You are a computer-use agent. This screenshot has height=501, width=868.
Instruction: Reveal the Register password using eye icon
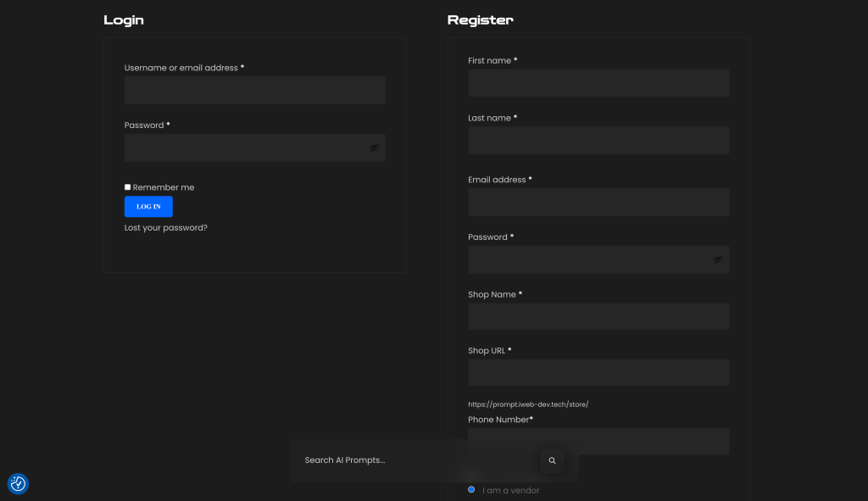click(718, 259)
